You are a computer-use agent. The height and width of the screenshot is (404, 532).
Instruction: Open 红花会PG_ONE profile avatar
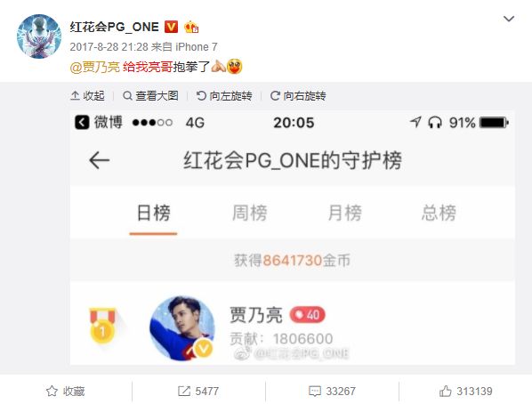click(39, 36)
